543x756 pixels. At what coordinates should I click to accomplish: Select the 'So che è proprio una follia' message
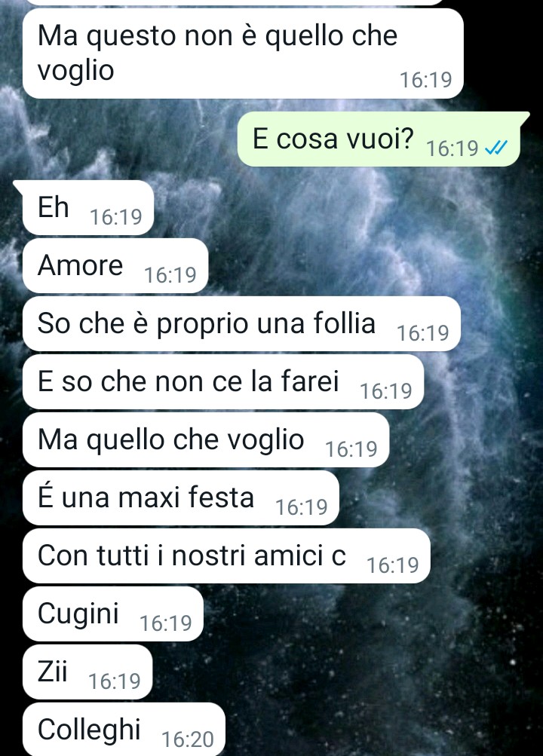[x=241, y=323]
